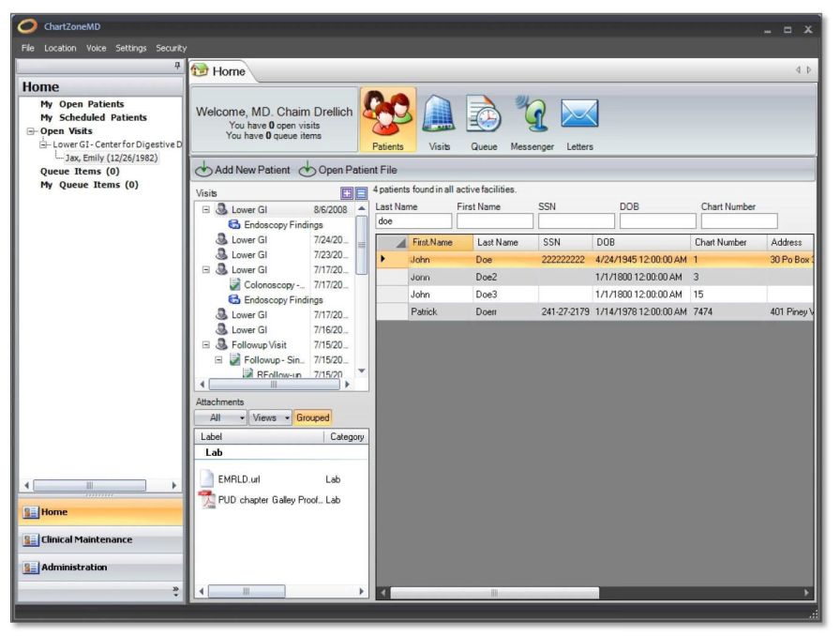Open the Voice menu
This screenshot has width=840, height=636.
pos(96,48)
